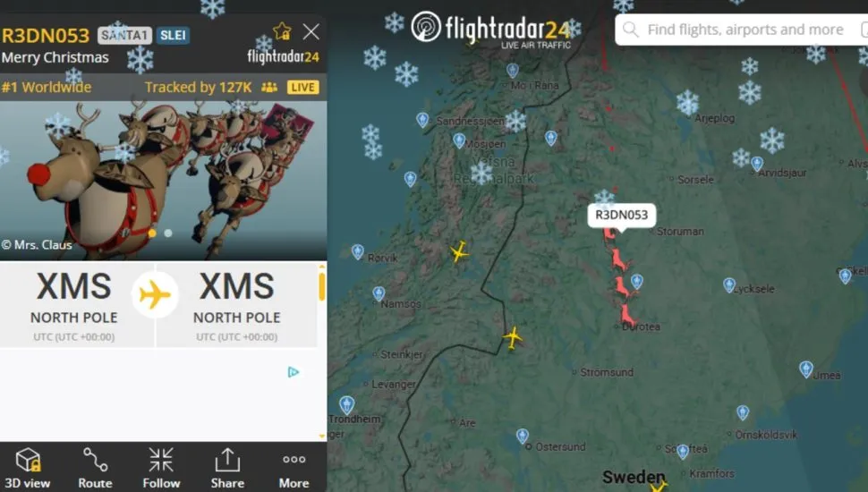Open the 3D view
The height and width of the screenshot is (492, 868).
[x=27, y=468]
